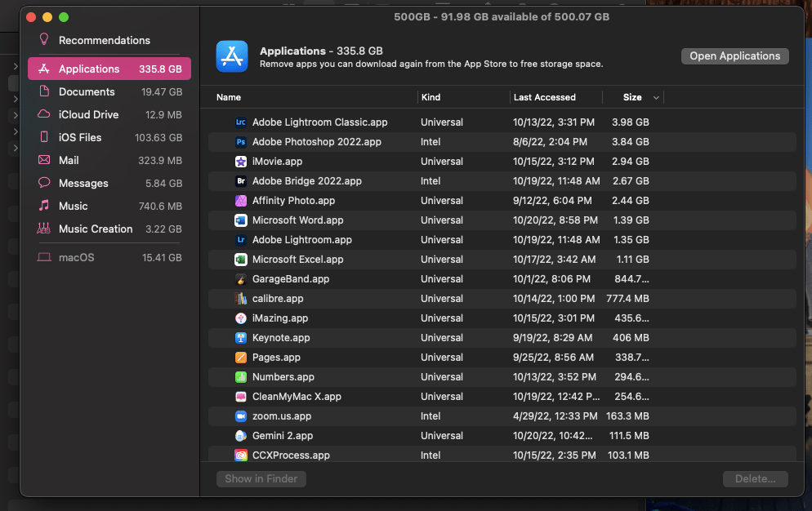812x511 pixels.
Task: Click the Show in Finder button
Action: (x=261, y=479)
